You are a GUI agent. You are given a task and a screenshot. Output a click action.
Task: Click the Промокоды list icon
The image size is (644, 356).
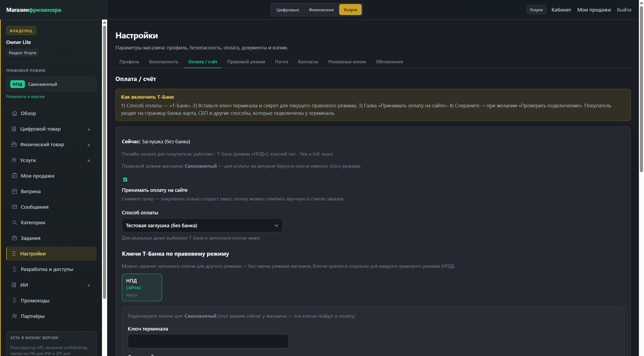pyautogui.click(x=14, y=300)
